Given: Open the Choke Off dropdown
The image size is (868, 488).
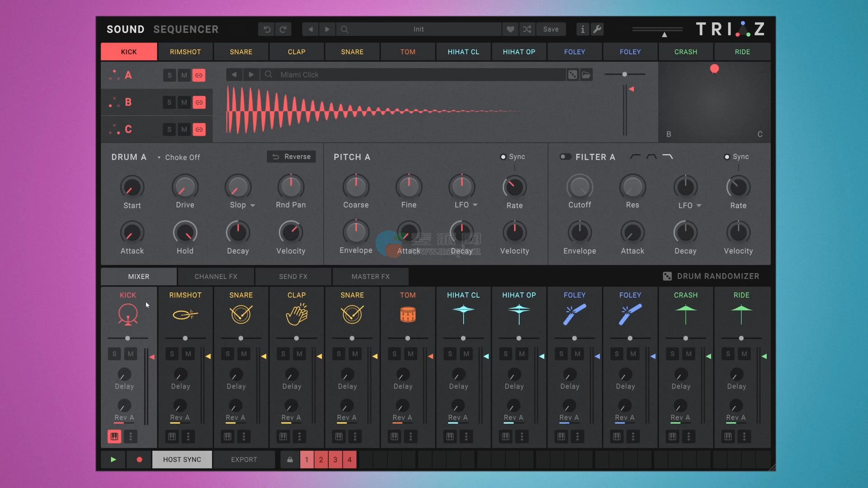Looking at the screenshot, I should (x=178, y=157).
